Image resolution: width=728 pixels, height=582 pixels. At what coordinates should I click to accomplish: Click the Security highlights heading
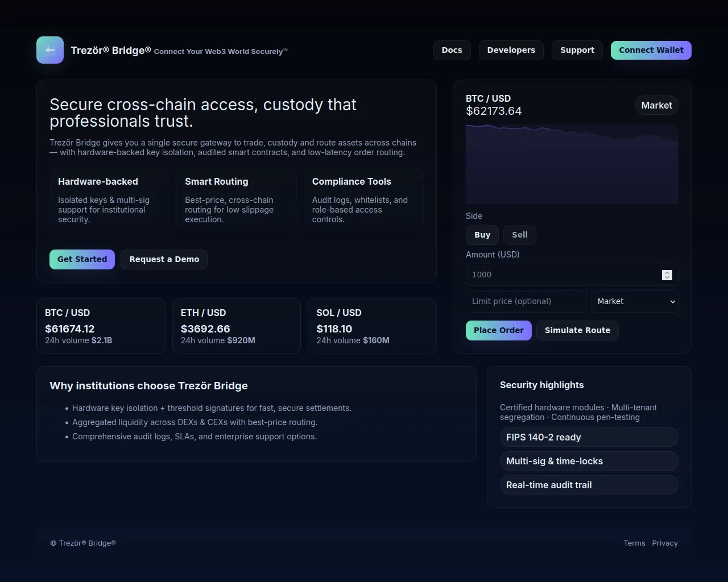point(542,385)
